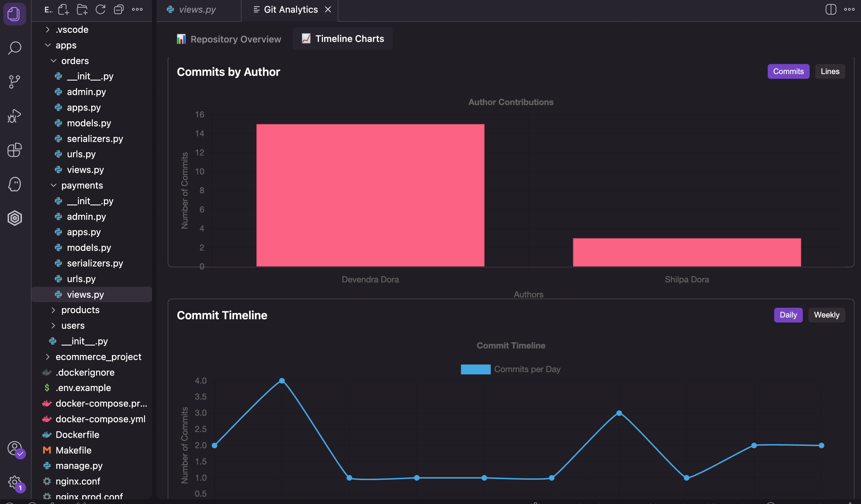The width and height of the screenshot is (861, 504).
Task: Click the Commits per Day legend swatch
Action: click(475, 369)
